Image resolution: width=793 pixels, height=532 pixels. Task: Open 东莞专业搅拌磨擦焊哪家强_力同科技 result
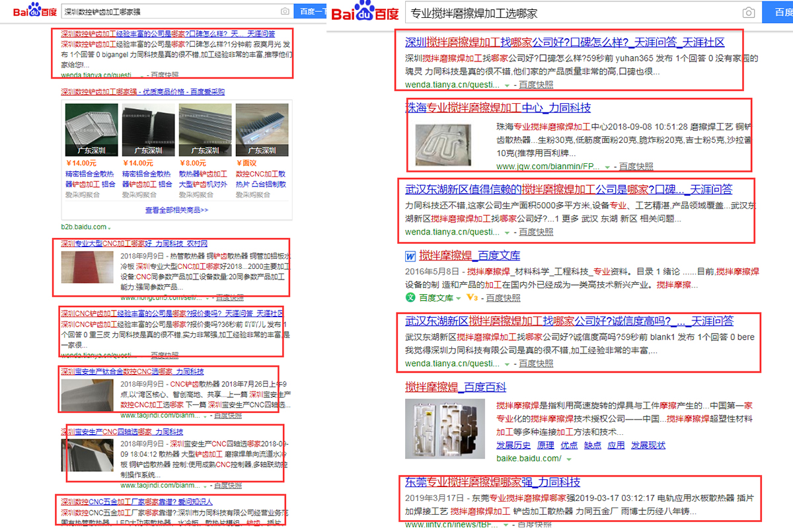(x=493, y=482)
